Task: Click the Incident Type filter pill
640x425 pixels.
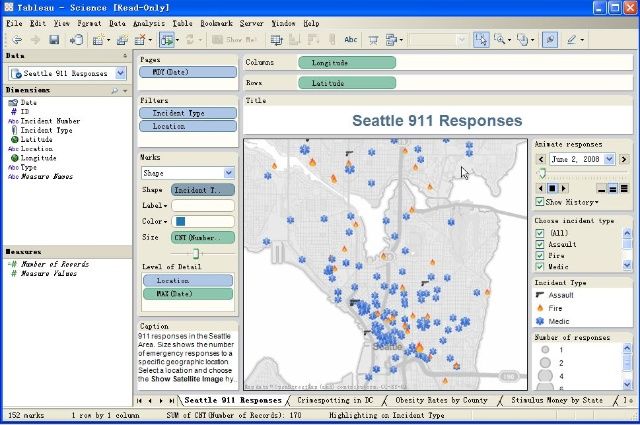Action: (188, 113)
